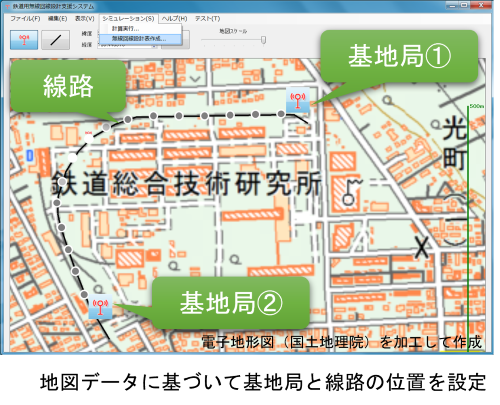Open the 編集(E) menu
The height and width of the screenshot is (405, 500).
pyautogui.click(x=58, y=19)
